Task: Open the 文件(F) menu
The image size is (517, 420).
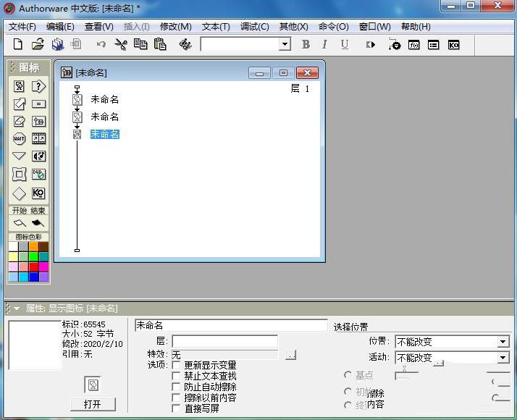Action: tap(22, 27)
